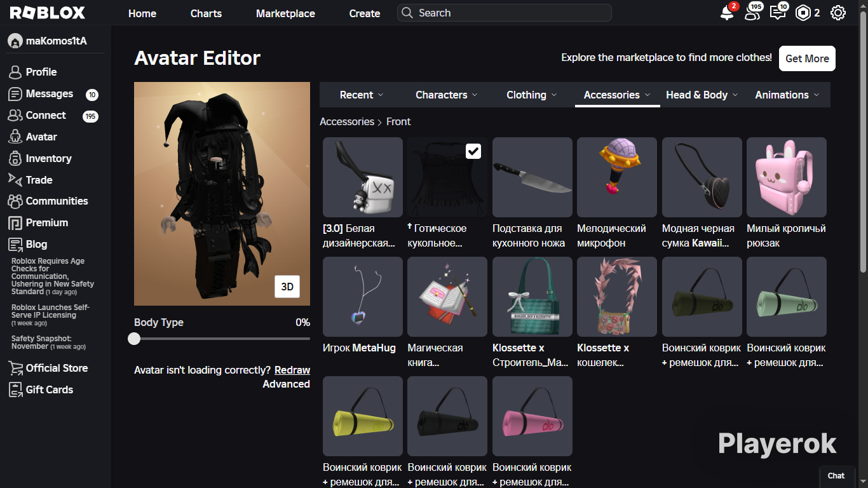This screenshot has width=868, height=488.
Task: Open the Messages sidebar icon
Action: point(15,94)
